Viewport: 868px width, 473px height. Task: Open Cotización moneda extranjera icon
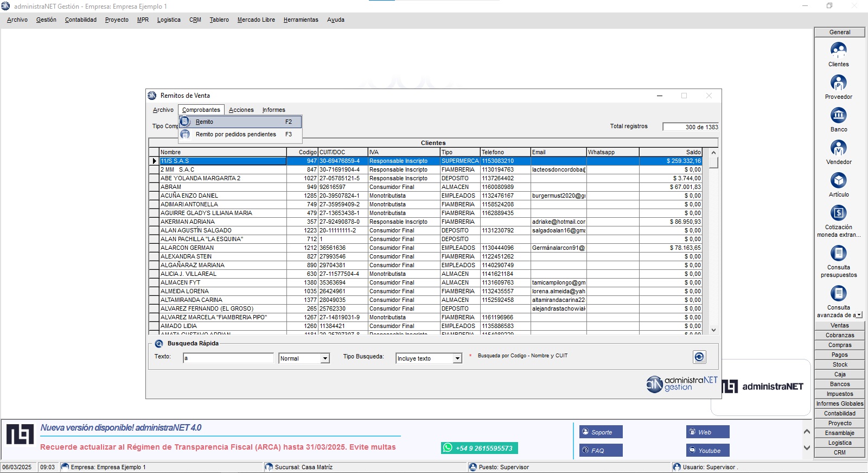[838, 213]
